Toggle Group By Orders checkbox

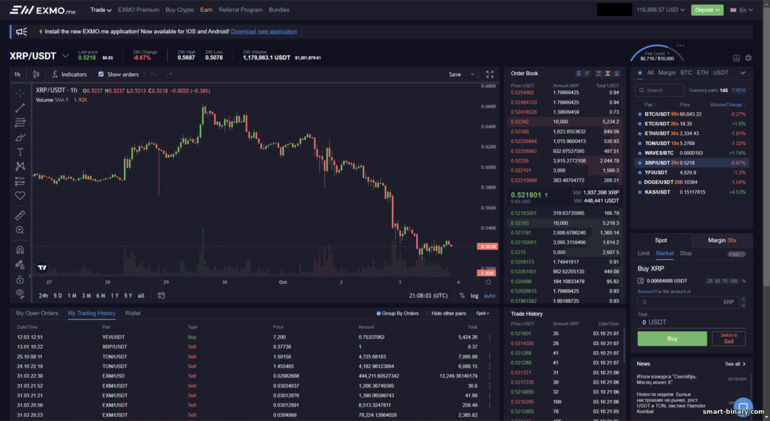coord(378,313)
